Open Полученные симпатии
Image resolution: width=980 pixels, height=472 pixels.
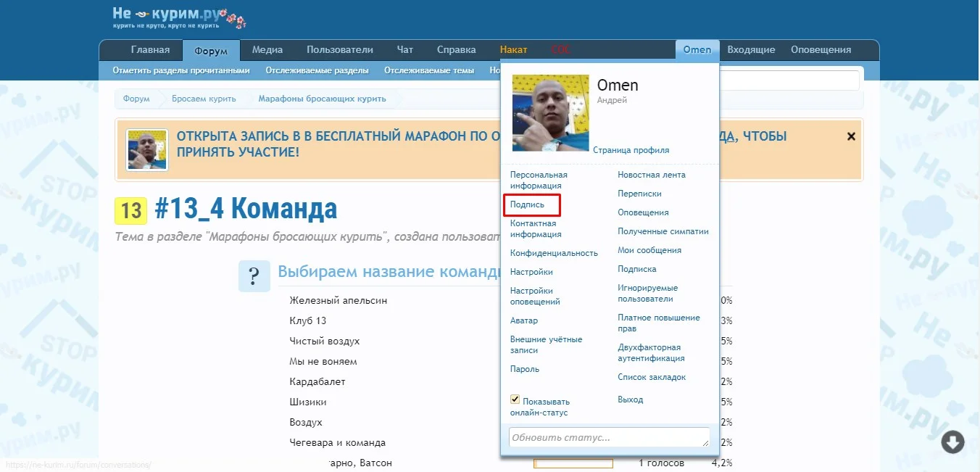tap(663, 231)
